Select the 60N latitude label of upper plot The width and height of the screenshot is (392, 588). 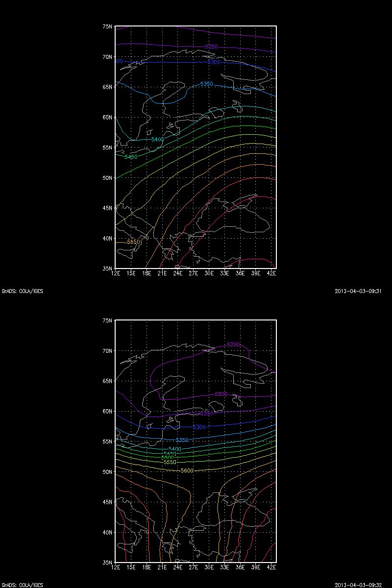(108, 117)
